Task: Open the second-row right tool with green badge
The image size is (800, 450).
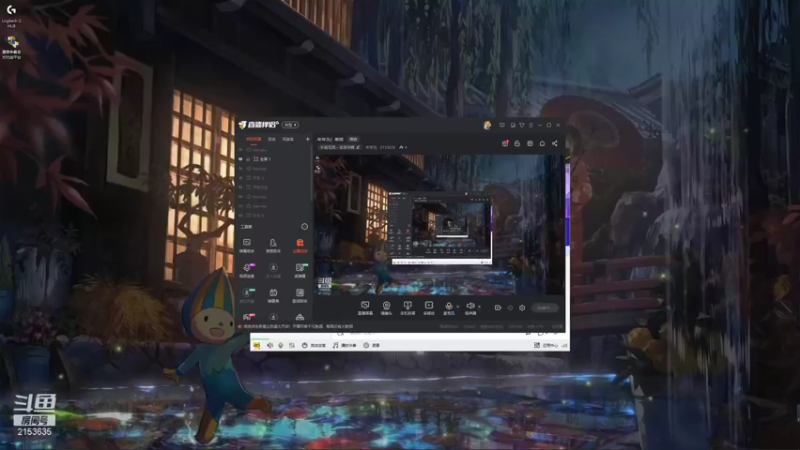Action: coord(300,270)
